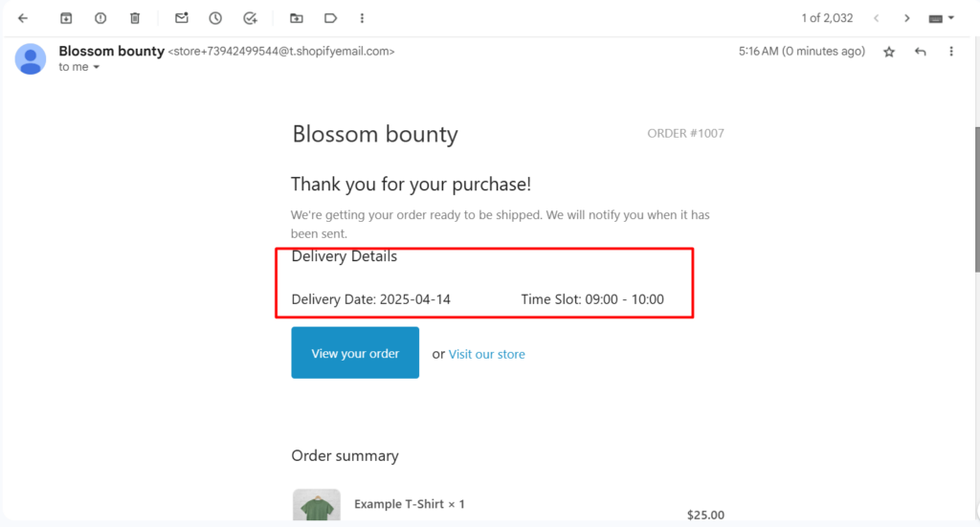Star the Blossom bounty message
Screen dimensions: 980x527
coord(889,52)
